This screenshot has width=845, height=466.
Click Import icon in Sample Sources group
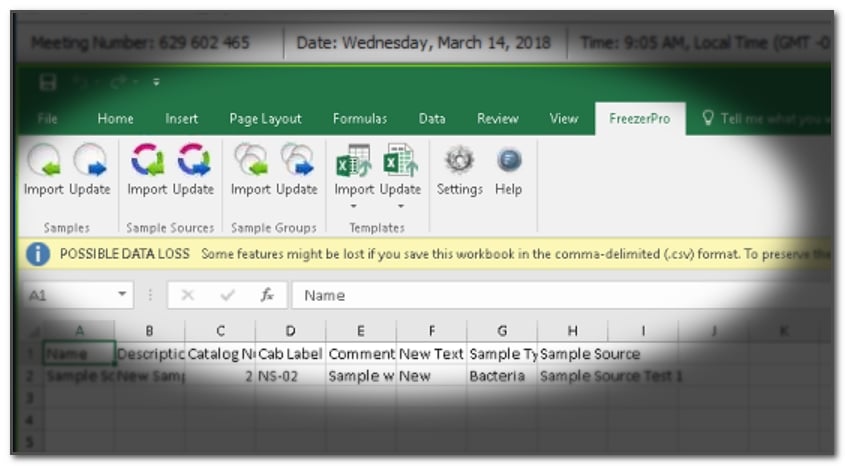tap(147, 160)
